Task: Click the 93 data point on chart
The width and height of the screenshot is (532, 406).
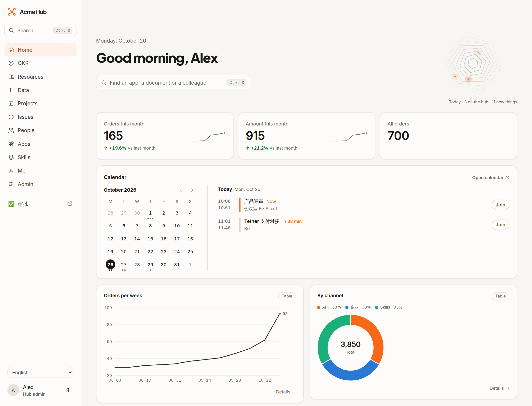Action: tap(280, 314)
